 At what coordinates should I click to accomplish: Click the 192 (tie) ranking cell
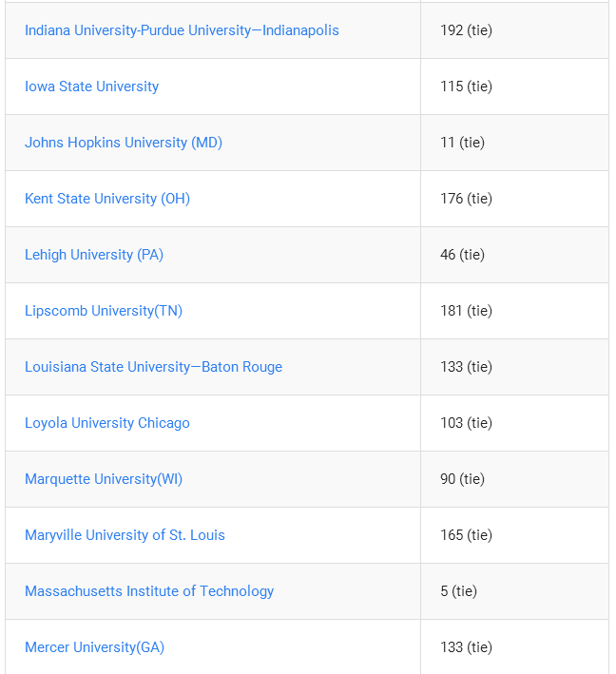(514, 30)
